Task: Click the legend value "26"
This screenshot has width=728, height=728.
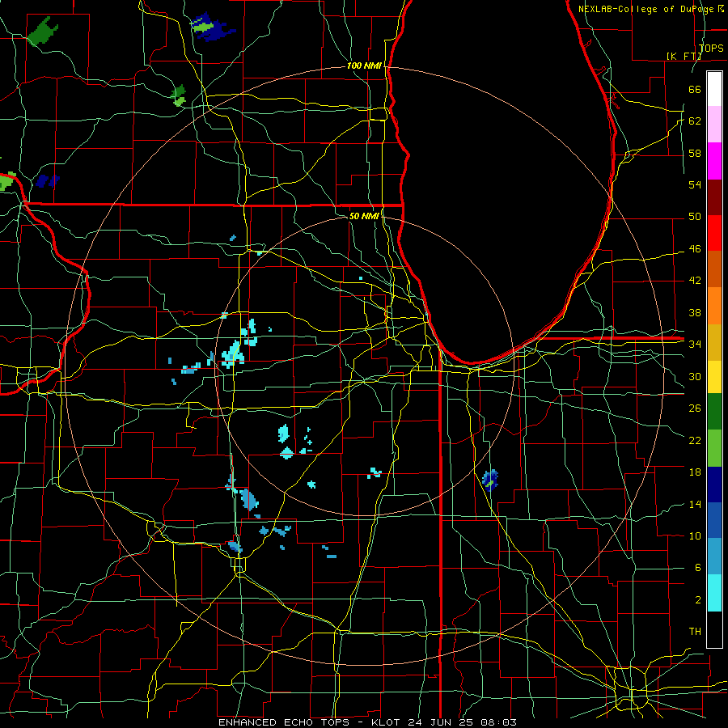Action: 695,408
